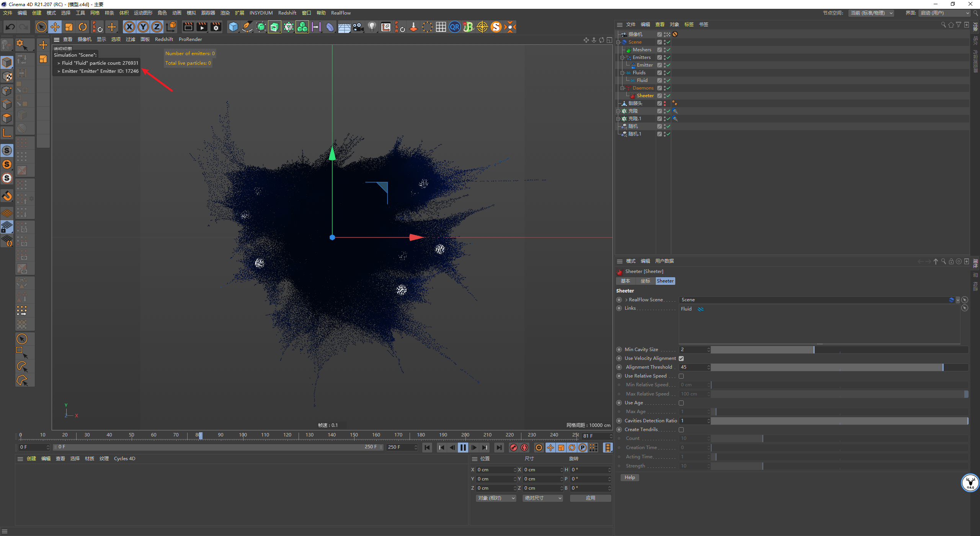Adjust the Min Cavity Size slider
Viewport: 980px width, 536px height.
coord(840,350)
